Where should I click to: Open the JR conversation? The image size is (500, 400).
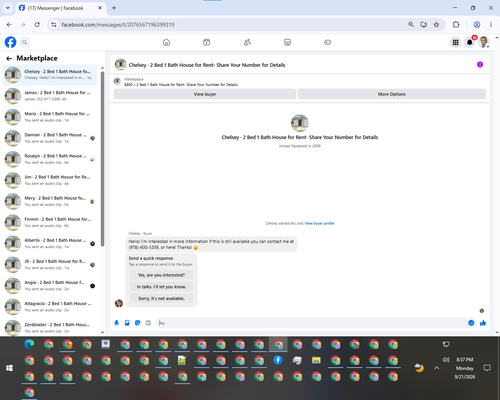pos(50,264)
